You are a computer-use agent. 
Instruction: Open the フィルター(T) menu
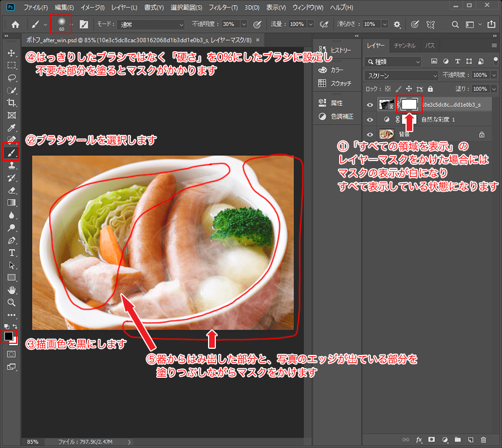click(x=223, y=8)
